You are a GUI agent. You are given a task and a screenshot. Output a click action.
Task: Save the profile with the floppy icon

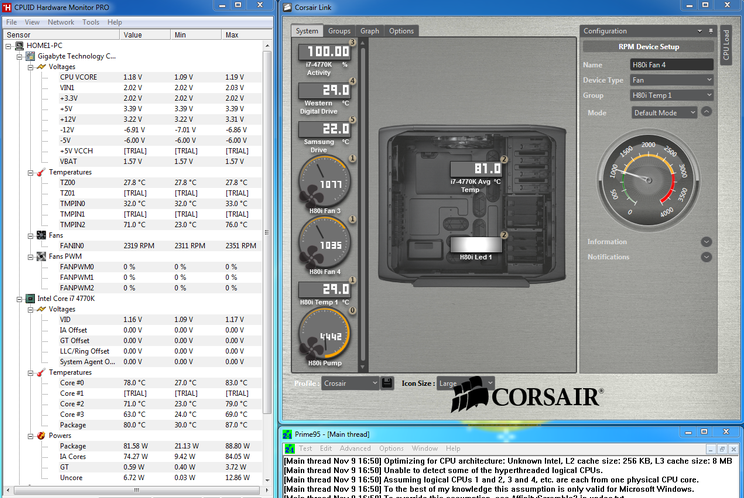pyautogui.click(x=386, y=383)
